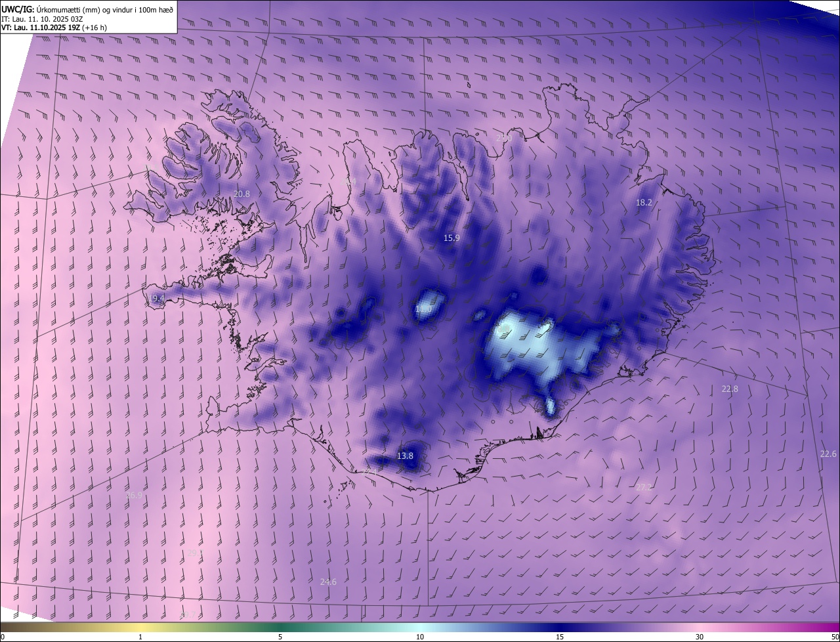This screenshot has height=642, width=840.
Task: Click the IT initialization time line
Action: click(x=43, y=18)
